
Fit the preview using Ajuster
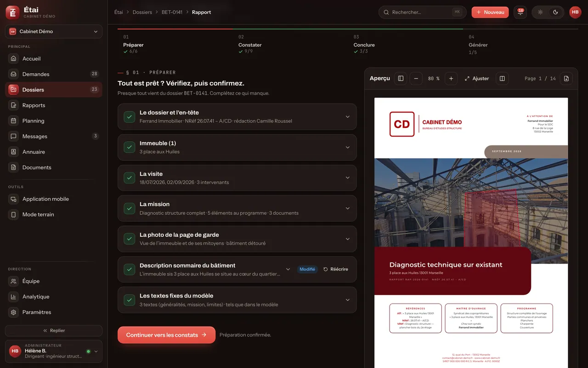coord(477,79)
